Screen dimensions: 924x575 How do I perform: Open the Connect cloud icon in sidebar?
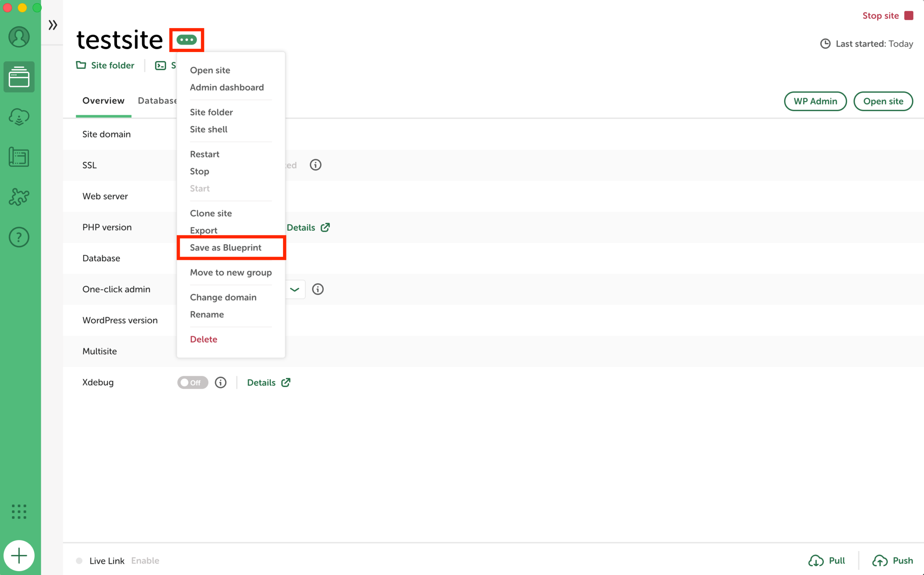pyautogui.click(x=19, y=117)
